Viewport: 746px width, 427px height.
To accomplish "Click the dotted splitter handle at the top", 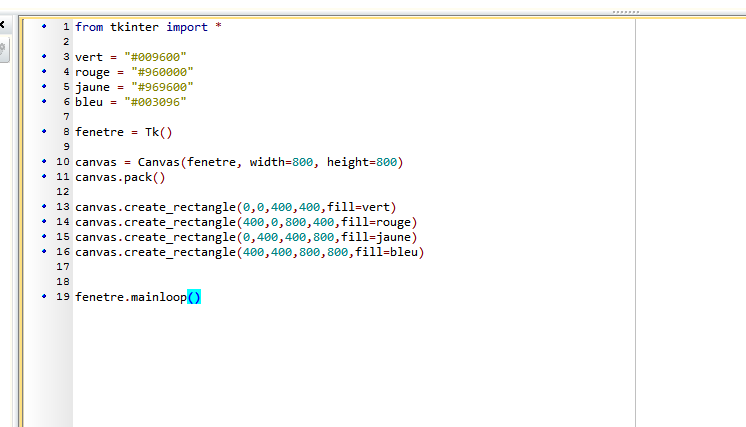I will coord(625,11).
